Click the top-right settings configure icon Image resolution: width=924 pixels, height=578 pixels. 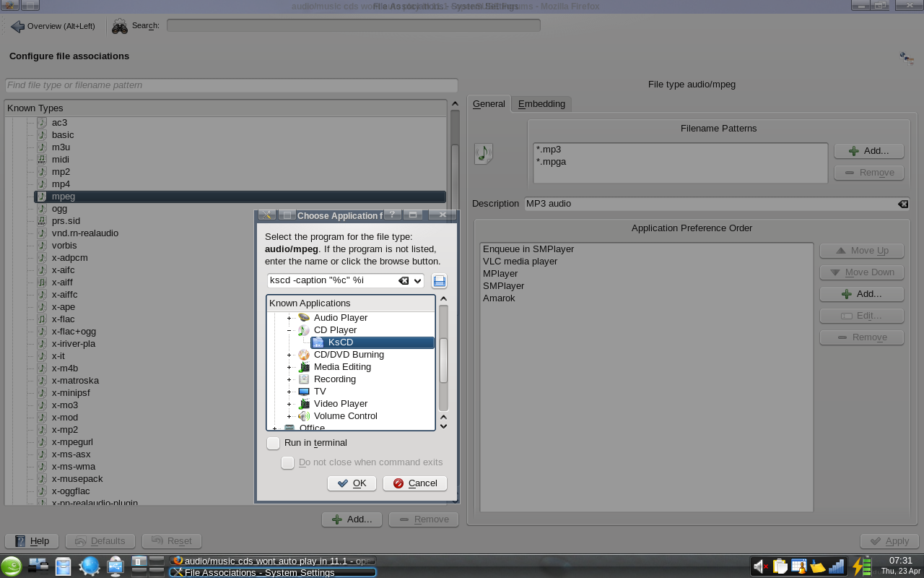(x=907, y=58)
